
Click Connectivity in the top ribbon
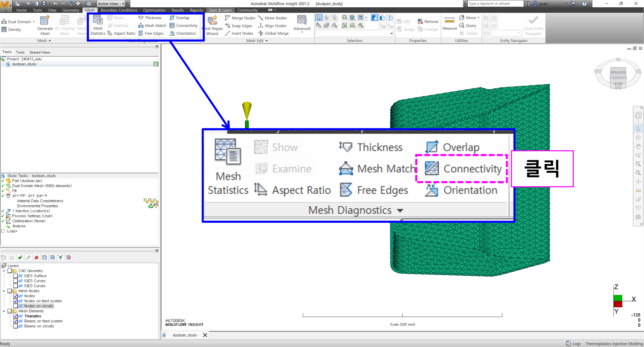pyautogui.click(x=184, y=25)
